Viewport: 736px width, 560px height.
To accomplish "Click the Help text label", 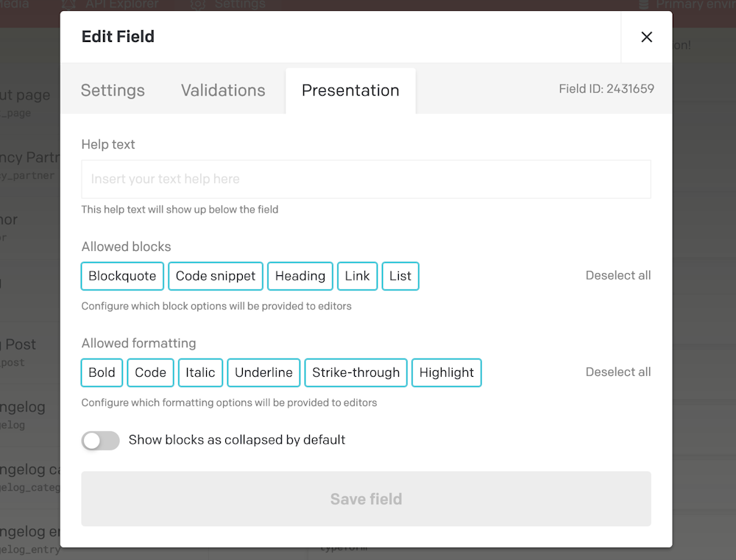I will click(x=108, y=144).
